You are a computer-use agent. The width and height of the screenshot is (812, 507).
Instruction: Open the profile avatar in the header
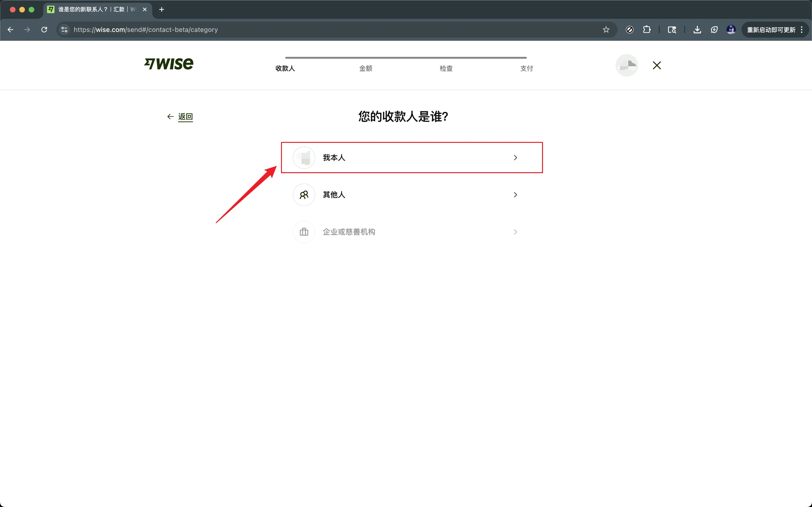tap(626, 65)
